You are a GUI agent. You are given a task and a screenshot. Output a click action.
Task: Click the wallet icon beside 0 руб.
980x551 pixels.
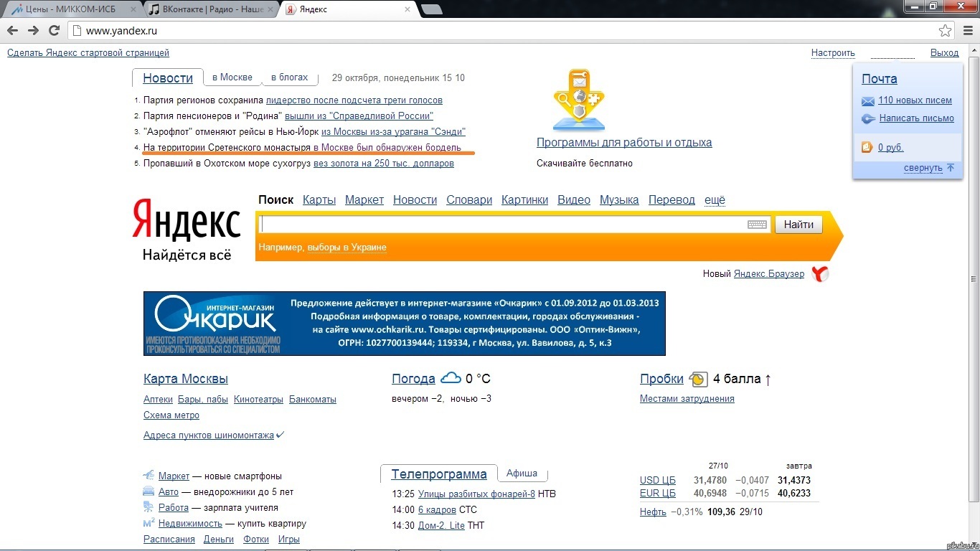[867, 147]
